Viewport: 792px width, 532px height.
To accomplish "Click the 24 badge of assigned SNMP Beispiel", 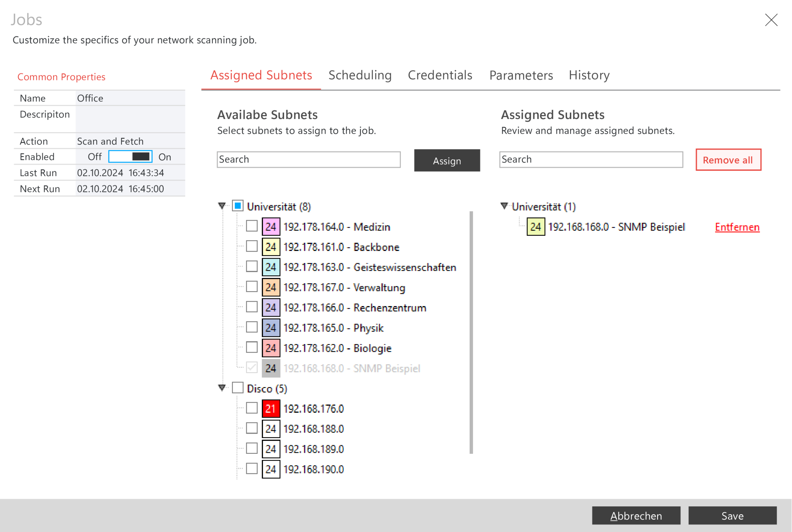I will pos(536,227).
